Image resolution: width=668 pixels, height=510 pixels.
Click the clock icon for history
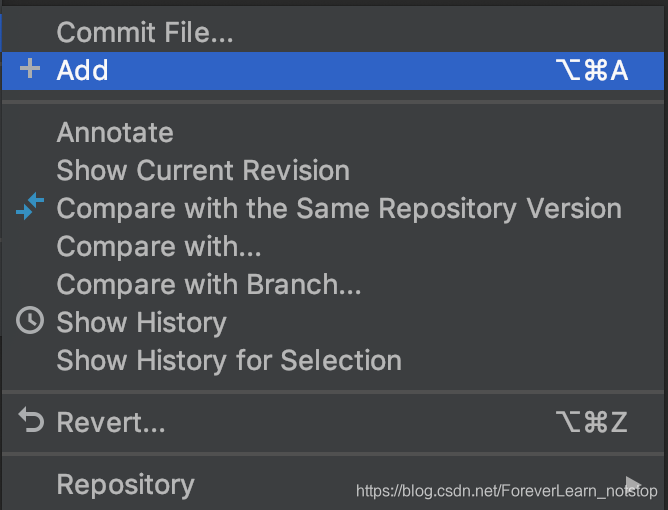[x=30, y=320]
